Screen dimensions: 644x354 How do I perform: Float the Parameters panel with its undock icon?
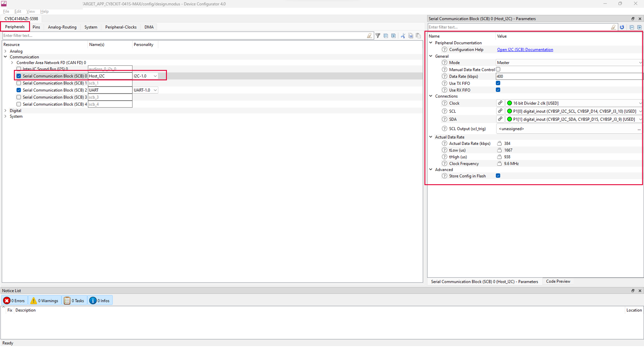633,19
